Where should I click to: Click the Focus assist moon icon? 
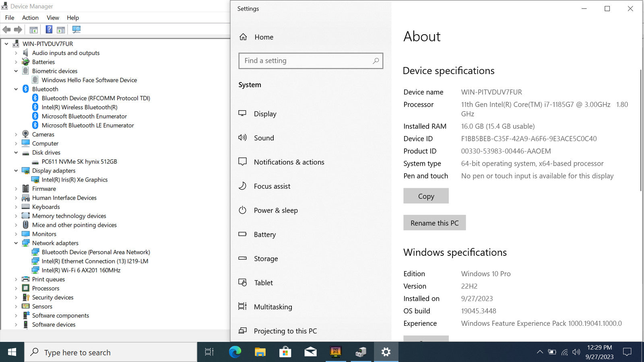(242, 186)
